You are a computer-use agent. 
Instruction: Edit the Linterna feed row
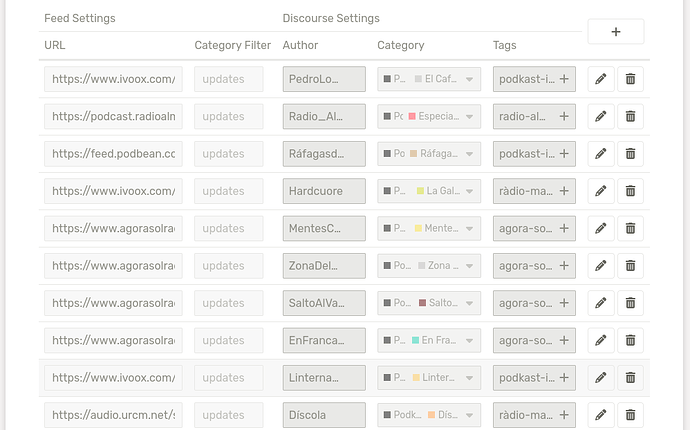tap(601, 378)
